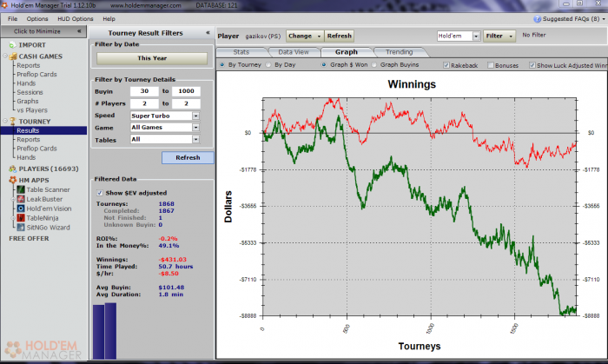Open the Filter dropdown button
This screenshot has width=608, height=364.
point(499,36)
